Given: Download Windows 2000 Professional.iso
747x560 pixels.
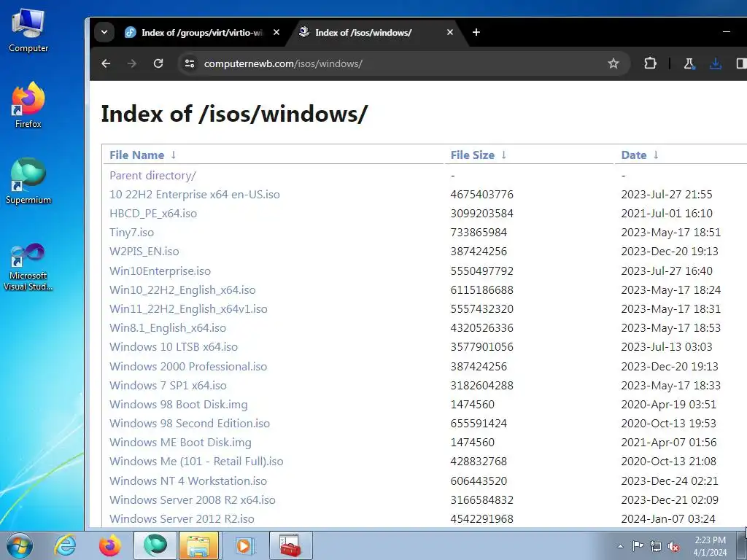Looking at the screenshot, I should click(x=188, y=366).
